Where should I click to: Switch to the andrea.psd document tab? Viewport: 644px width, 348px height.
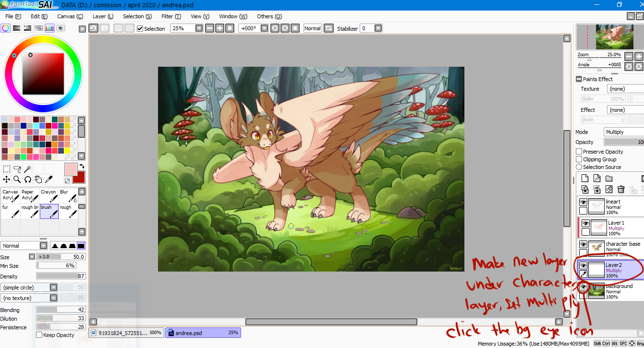pyautogui.click(x=203, y=333)
